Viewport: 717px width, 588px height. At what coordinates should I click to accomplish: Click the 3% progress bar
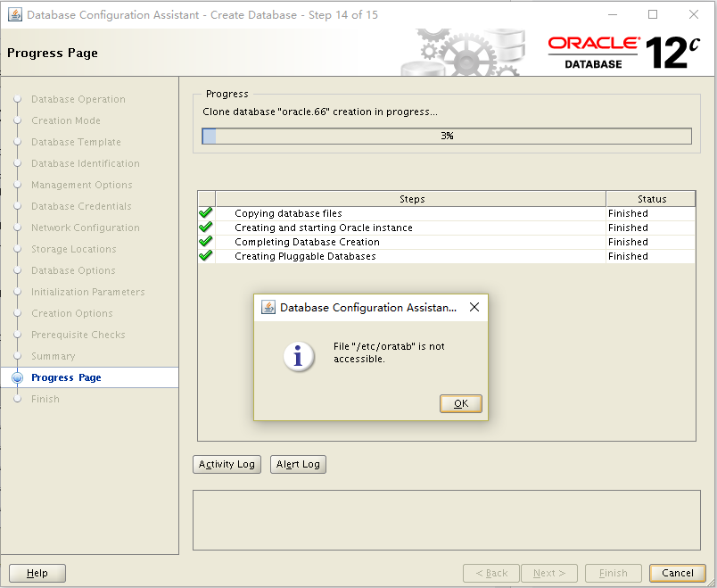(447, 136)
